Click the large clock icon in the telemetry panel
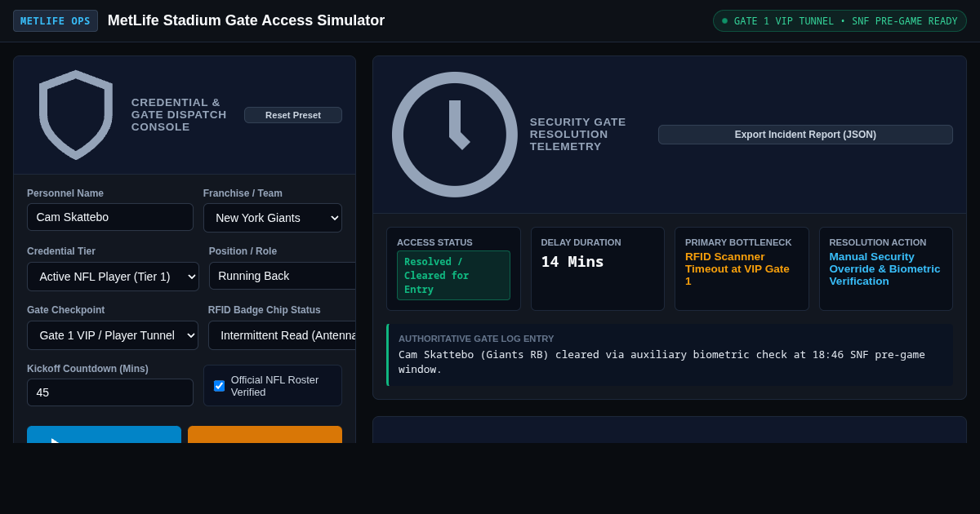980x514 pixels. 455,135
